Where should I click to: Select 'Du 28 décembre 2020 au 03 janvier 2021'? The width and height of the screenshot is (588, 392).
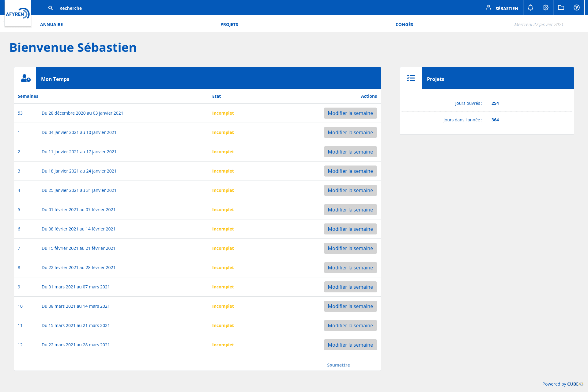pyautogui.click(x=82, y=113)
